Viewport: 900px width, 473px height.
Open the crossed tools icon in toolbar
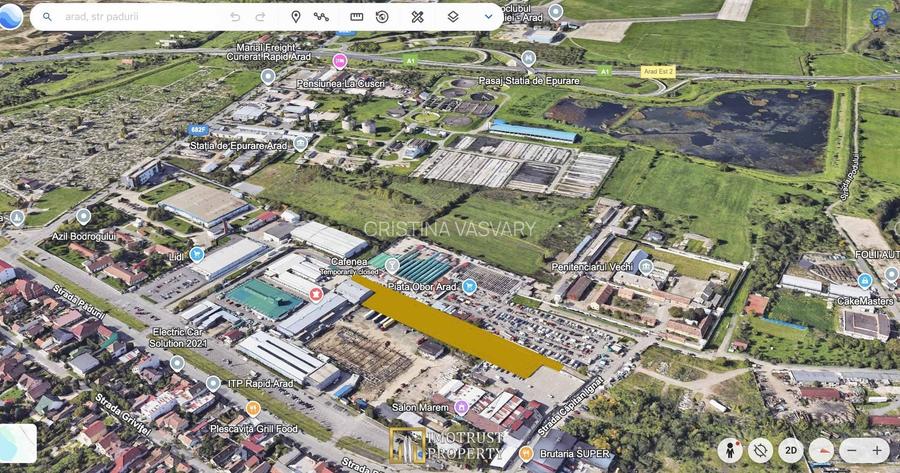point(418,17)
